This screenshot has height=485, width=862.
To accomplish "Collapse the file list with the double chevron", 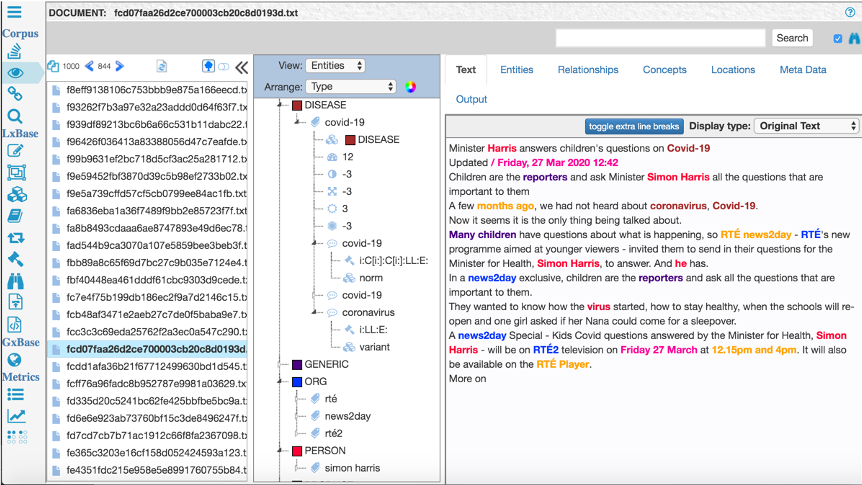I will [x=242, y=67].
